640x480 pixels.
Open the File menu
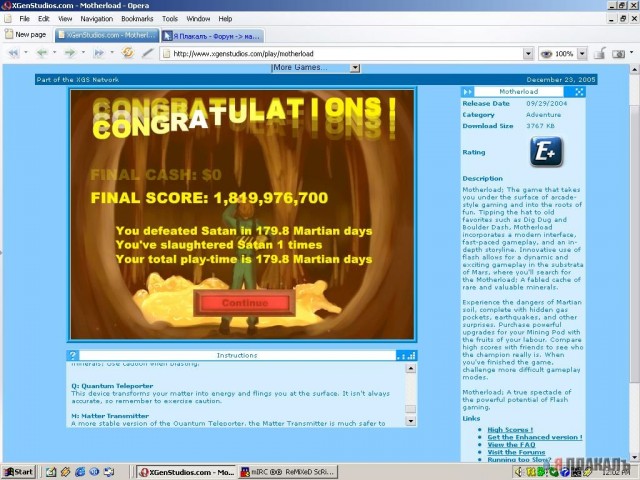(24, 19)
